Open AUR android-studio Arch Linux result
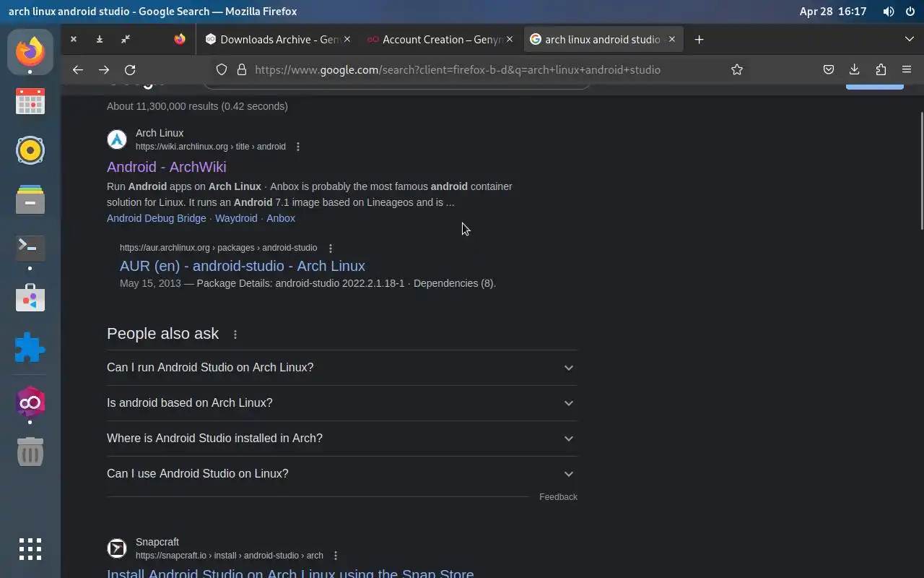 [x=243, y=266]
